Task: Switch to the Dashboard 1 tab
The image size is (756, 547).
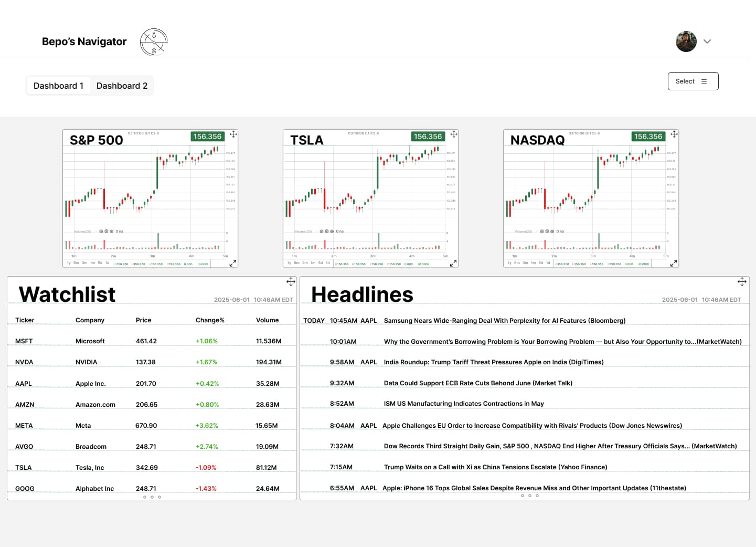Action: (x=58, y=86)
